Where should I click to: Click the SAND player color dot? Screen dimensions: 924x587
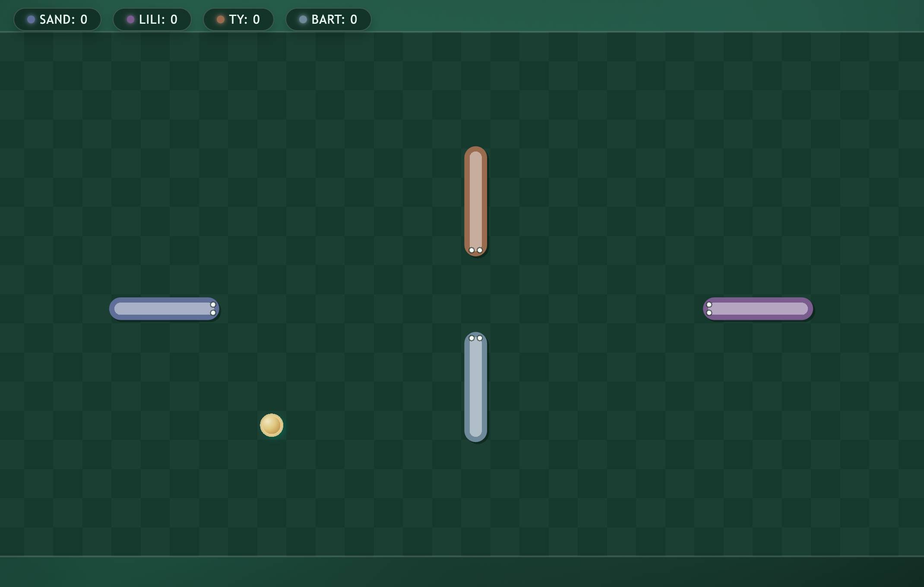point(30,19)
